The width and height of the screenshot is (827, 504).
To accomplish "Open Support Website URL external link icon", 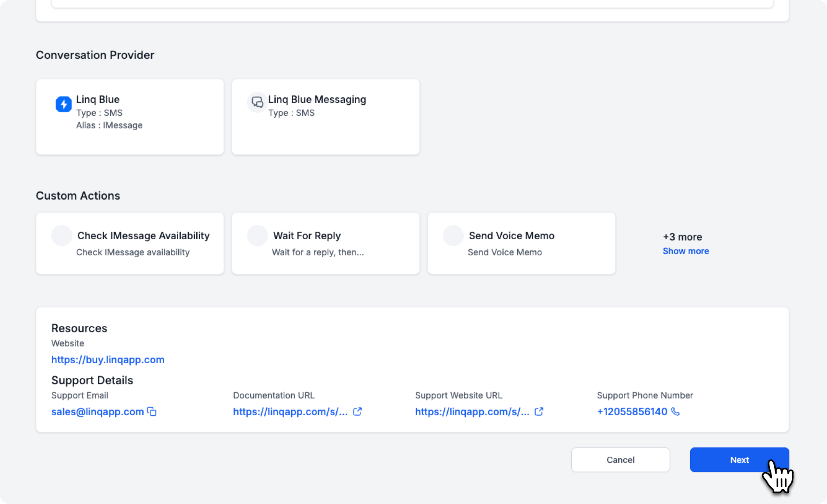I will [539, 412].
